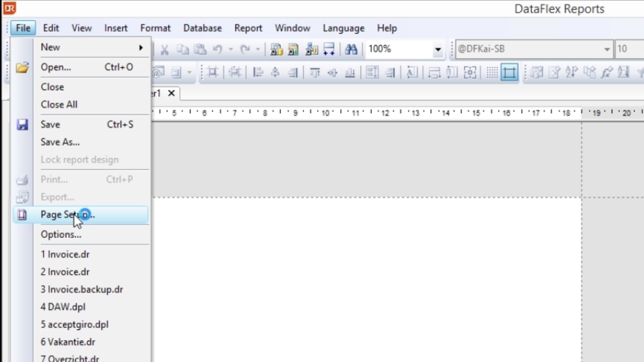Viewport: 644px width, 362px height.
Task: Click the Cut scissors icon
Action: [164, 50]
